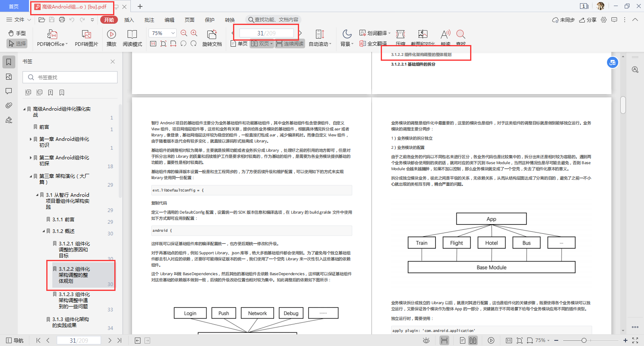Select the Hand tool (手型)
644x346 pixels.
pyautogui.click(x=17, y=33)
